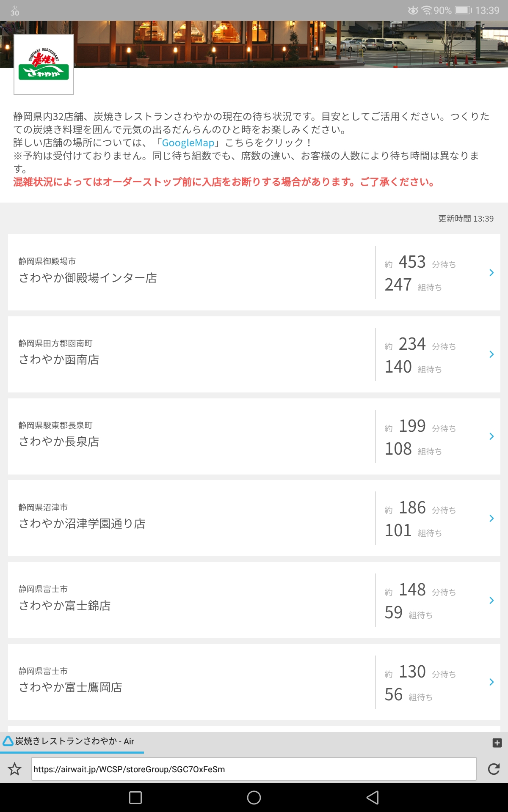Select the さわやか御殿場インター店 store name

[88, 278]
